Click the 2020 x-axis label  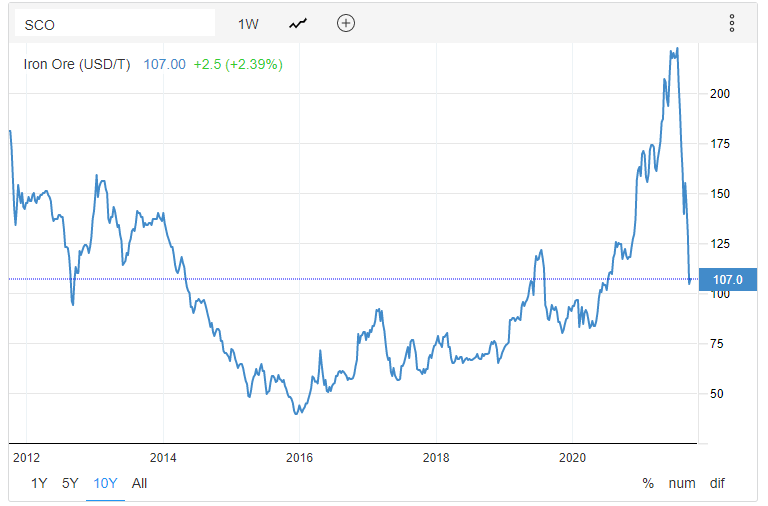[572, 458]
